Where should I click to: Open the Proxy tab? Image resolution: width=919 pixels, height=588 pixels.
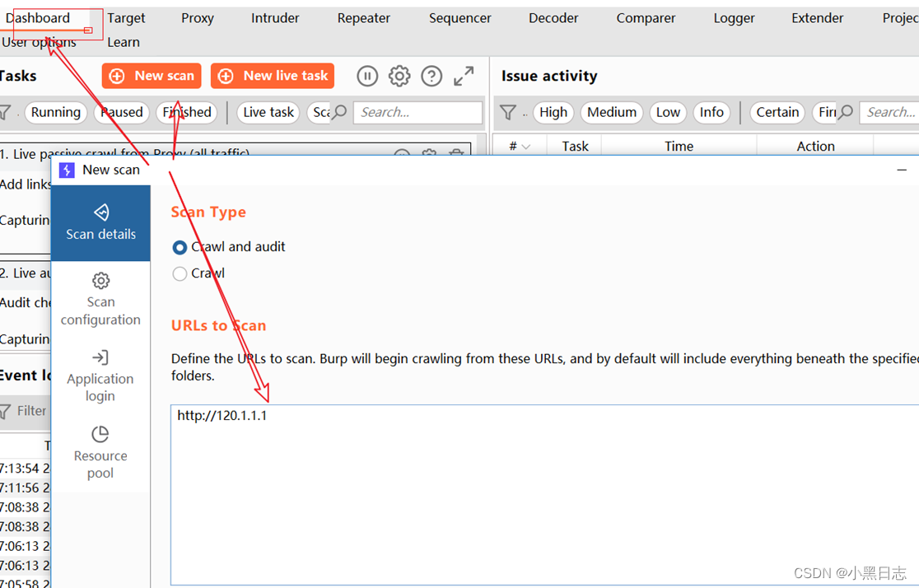point(198,18)
